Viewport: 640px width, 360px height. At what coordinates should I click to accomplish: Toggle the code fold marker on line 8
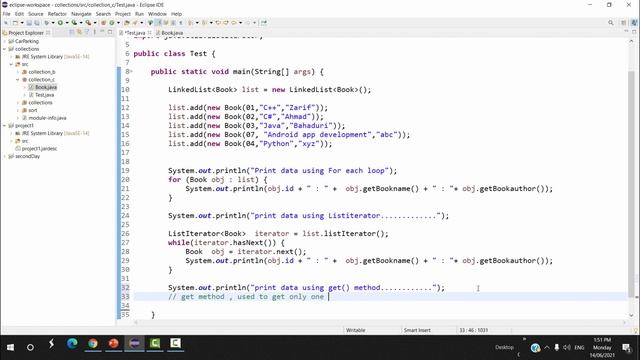pyautogui.click(x=131, y=71)
